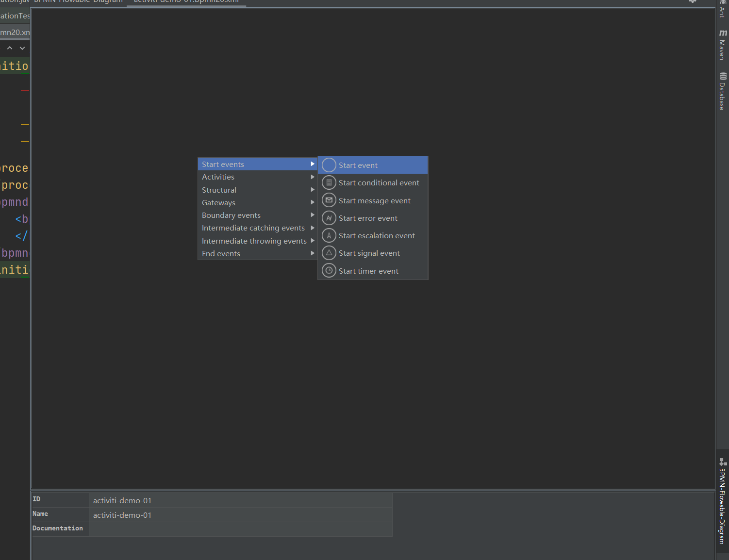Expand the Activities submenu arrow
Screen dimensions: 729x560
(x=313, y=177)
